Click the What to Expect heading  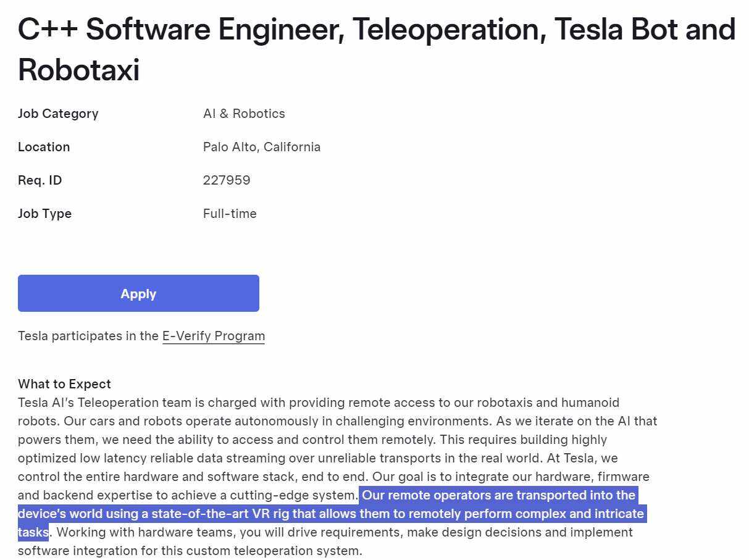(x=64, y=384)
